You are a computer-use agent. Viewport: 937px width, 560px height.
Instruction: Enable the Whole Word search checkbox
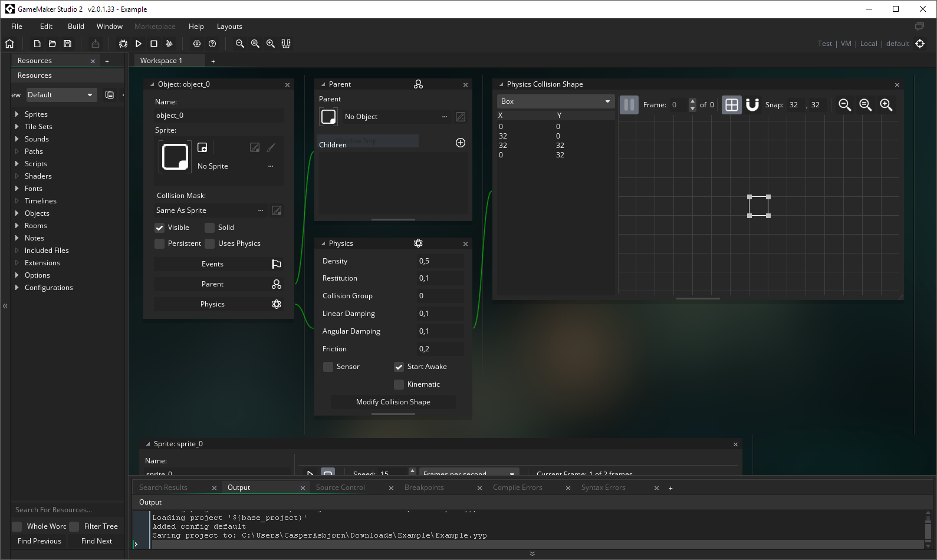pyautogui.click(x=17, y=526)
